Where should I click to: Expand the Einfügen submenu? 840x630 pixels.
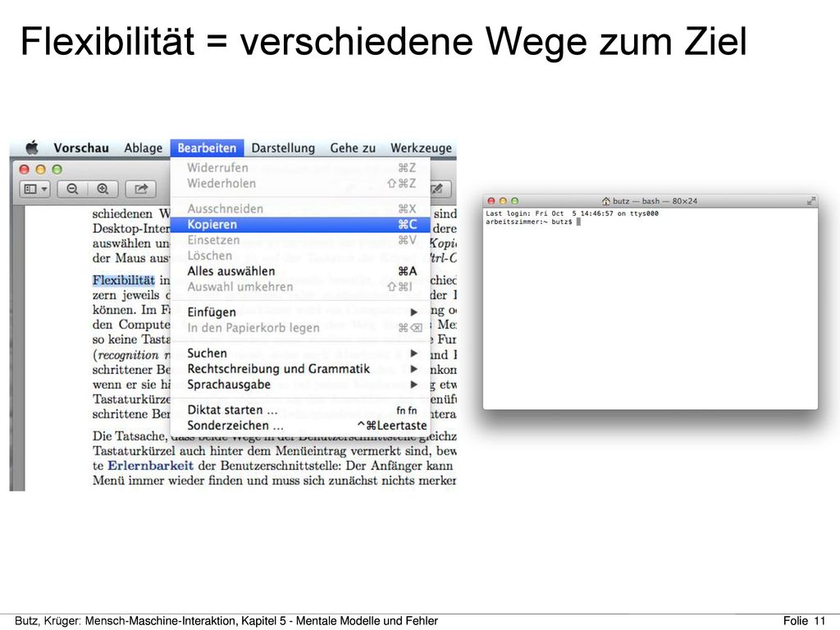(300, 312)
